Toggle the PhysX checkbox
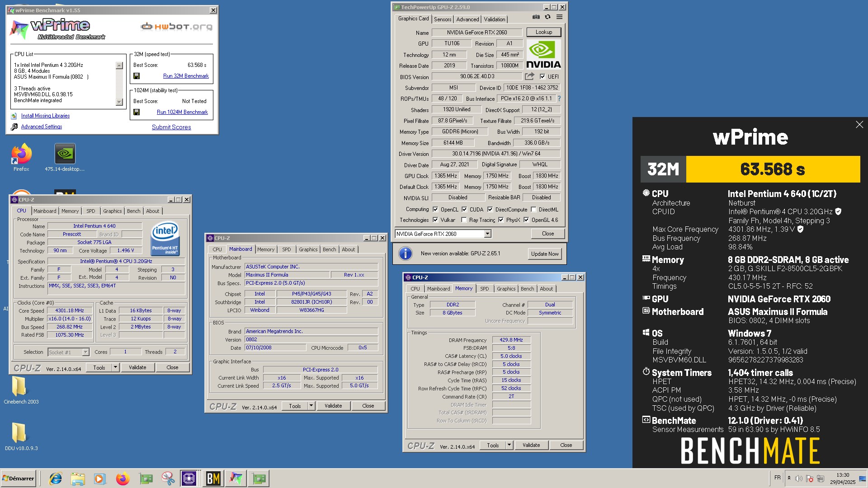 tap(501, 220)
